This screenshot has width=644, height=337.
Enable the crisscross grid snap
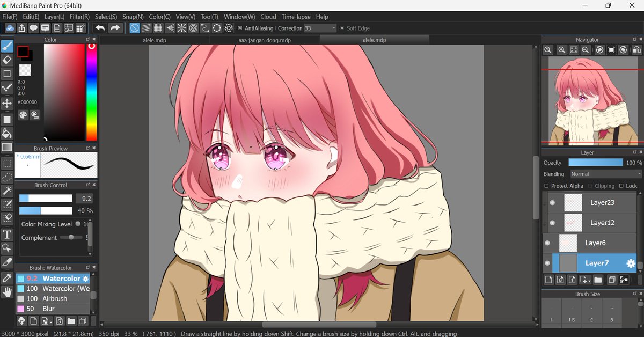pos(158,28)
